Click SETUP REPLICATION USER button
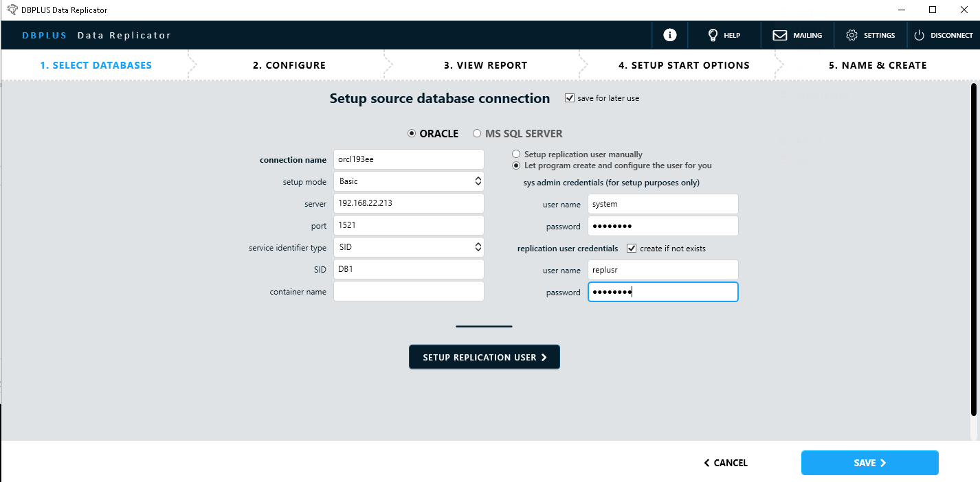This screenshot has height=482, width=980. point(485,357)
